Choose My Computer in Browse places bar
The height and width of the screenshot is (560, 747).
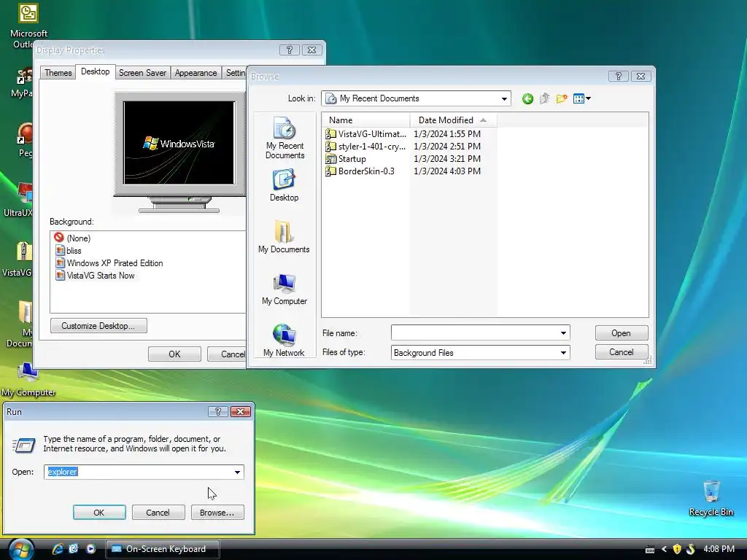(285, 289)
